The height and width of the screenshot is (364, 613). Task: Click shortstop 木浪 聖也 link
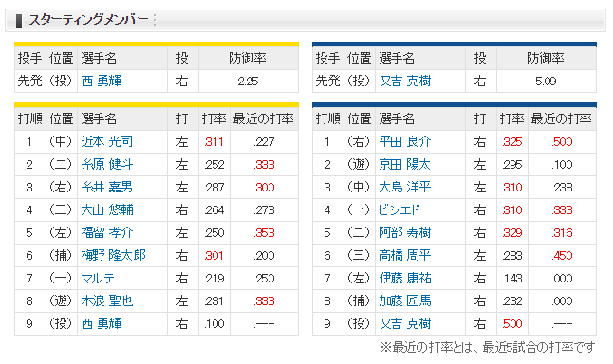pos(107,300)
